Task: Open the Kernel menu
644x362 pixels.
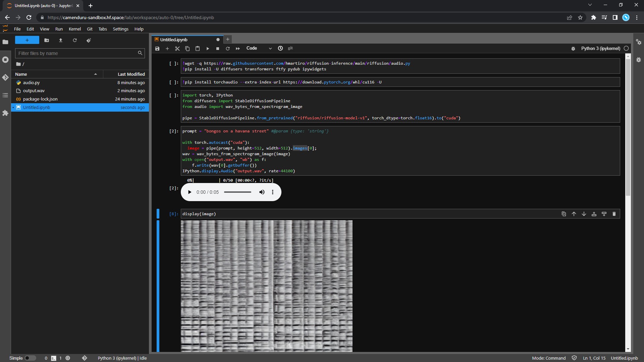Action: (74, 29)
